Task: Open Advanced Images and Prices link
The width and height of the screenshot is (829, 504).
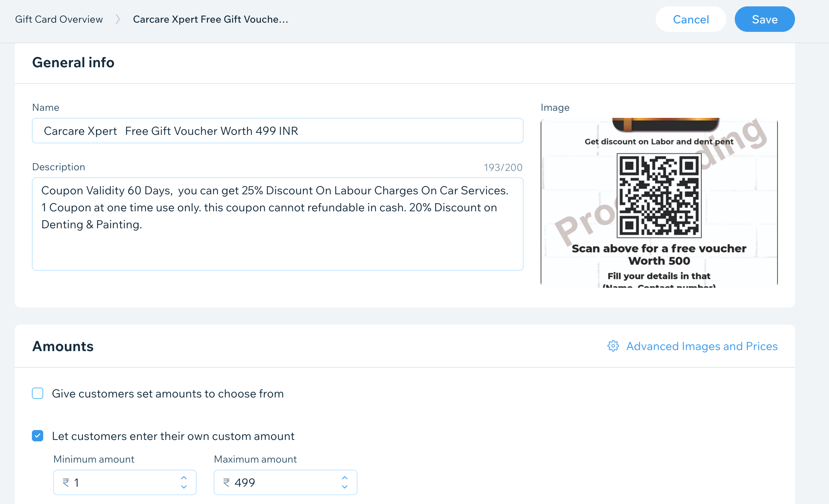Action: (701, 346)
